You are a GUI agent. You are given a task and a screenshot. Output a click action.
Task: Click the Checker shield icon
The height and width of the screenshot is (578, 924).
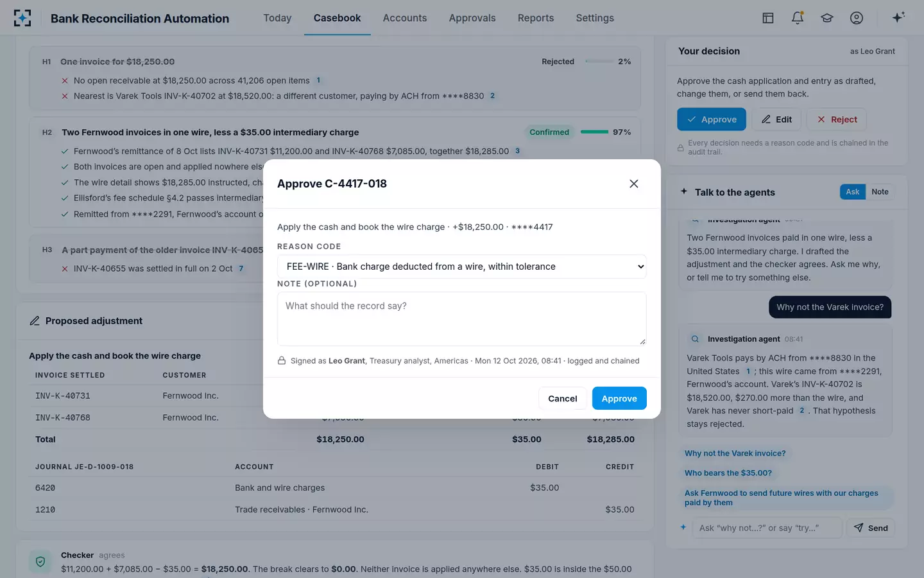pyautogui.click(x=40, y=562)
